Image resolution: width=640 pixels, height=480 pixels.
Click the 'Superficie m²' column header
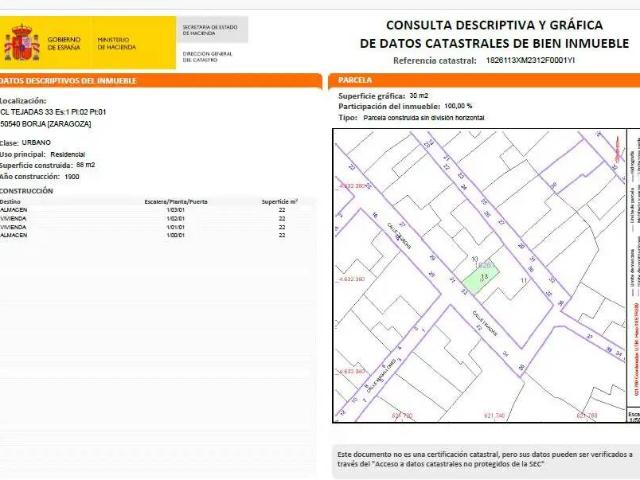click(280, 202)
